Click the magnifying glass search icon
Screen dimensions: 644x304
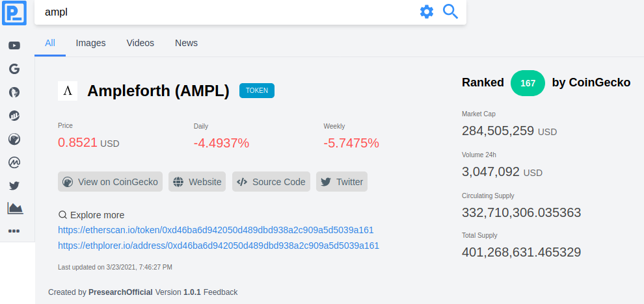[x=450, y=12]
